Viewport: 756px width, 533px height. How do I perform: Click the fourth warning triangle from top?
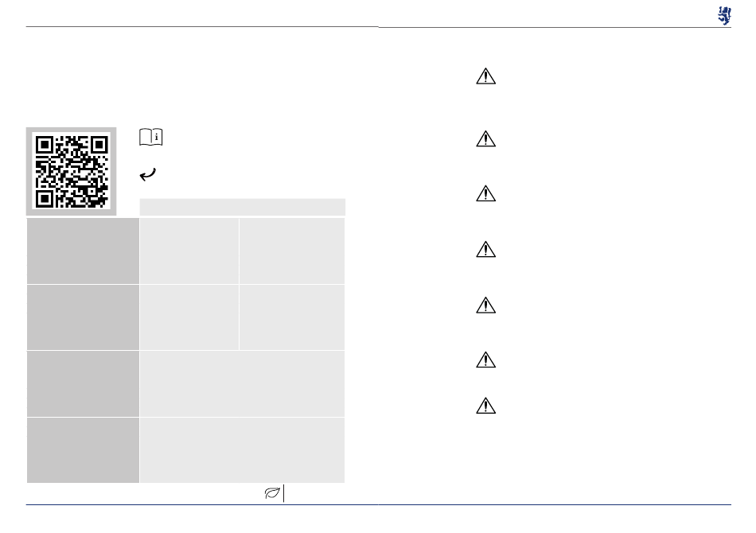pos(485,250)
